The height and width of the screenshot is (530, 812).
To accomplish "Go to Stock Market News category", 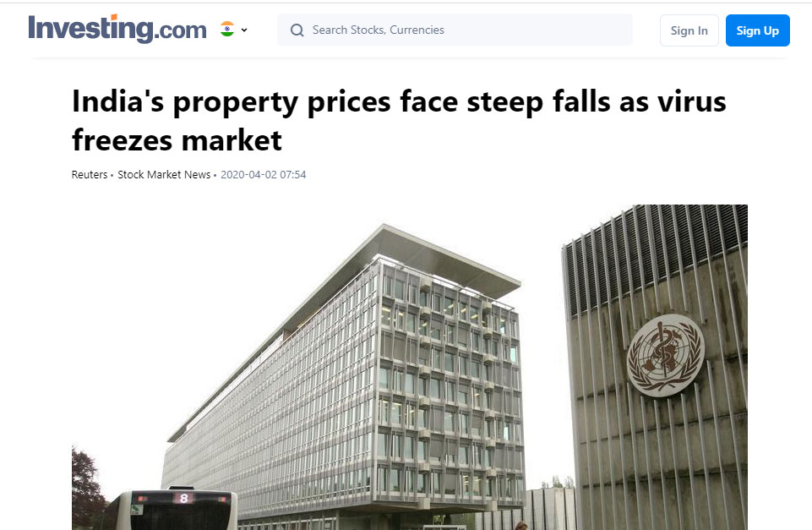I will pyautogui.click(x=164, y=175).
